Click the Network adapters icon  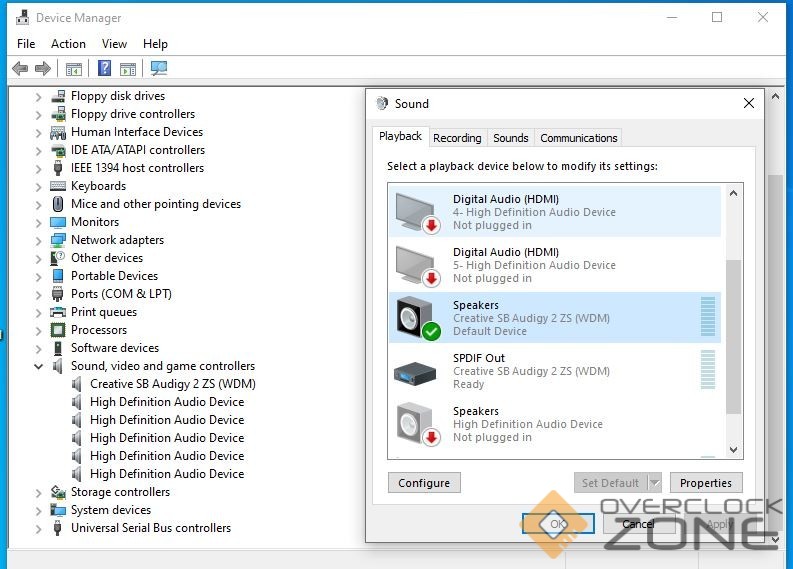point(58,240)
